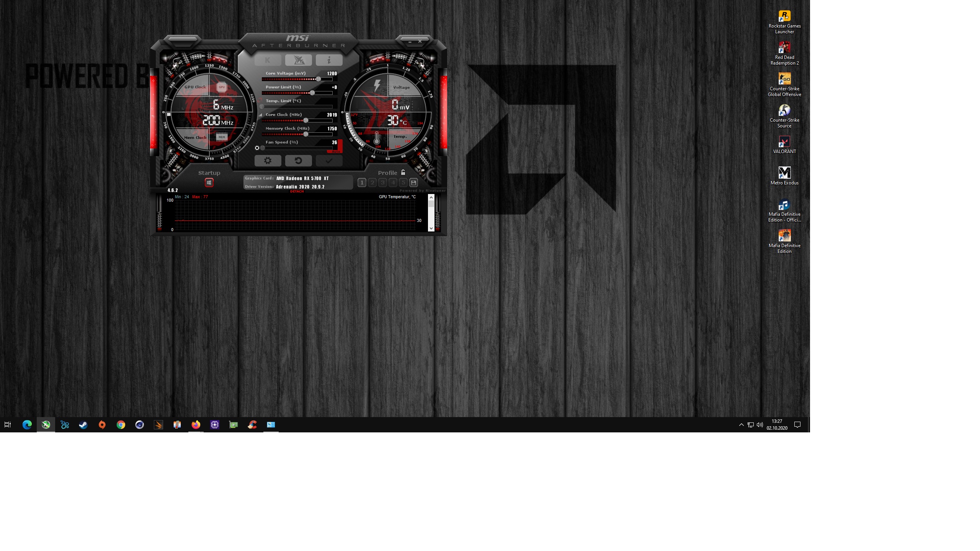Click the OC Scanner jet icon button
The width and height of the screenshot is (980, 551).
(x=298, y=60)
